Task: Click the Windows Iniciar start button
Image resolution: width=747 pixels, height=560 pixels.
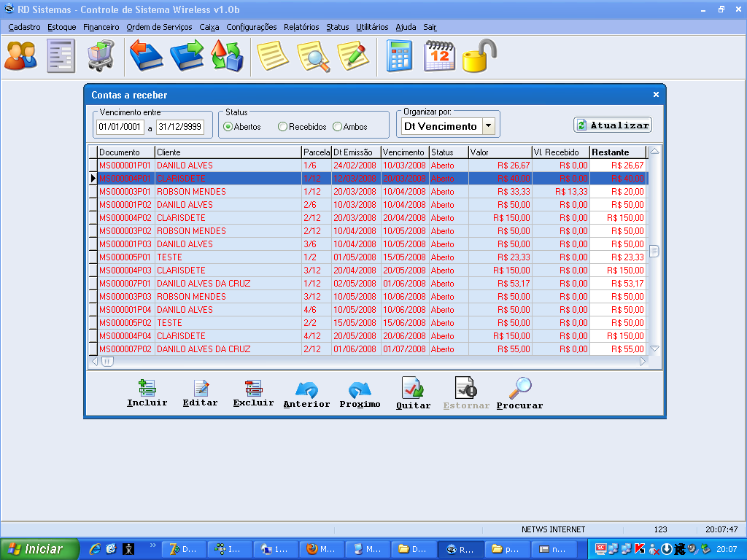Action: pyautogui.click(x=40, y=549)
